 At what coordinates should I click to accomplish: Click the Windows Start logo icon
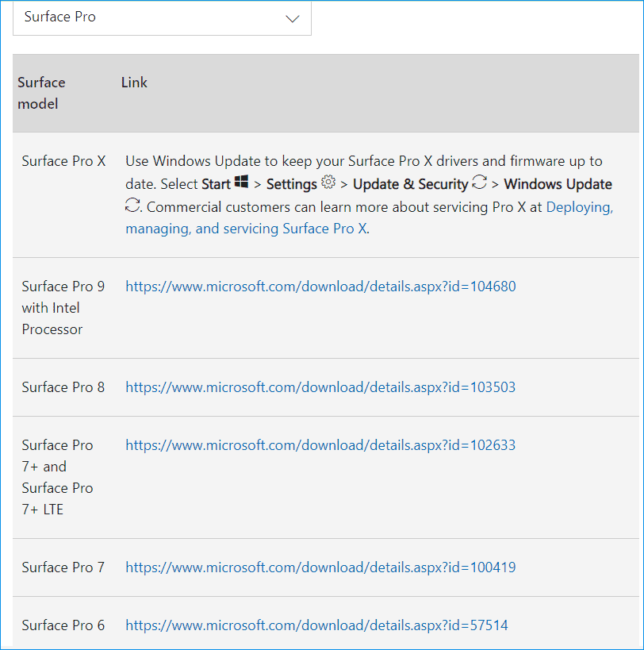(243, 183)
